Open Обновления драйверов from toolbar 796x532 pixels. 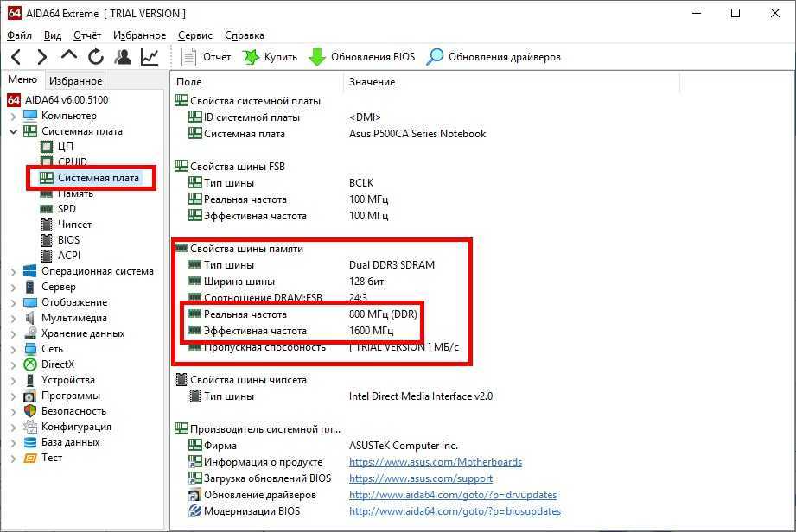pos(494,57)
